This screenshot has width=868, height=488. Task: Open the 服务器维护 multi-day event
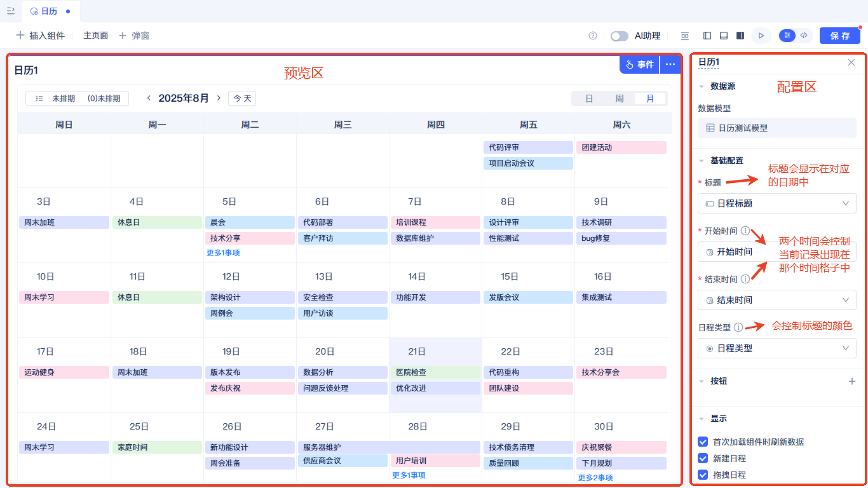click(389, 447)
